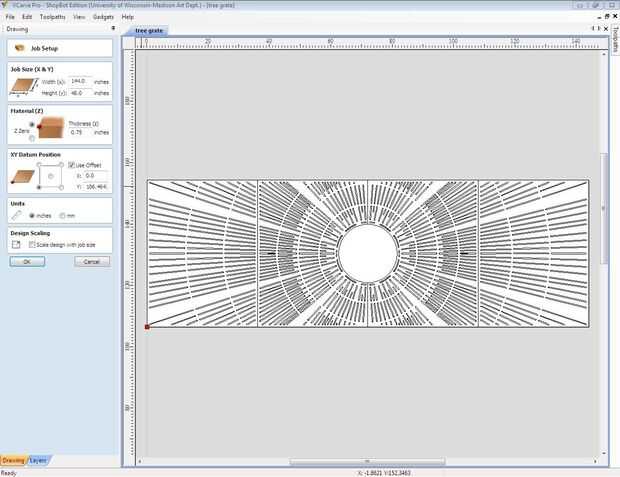Open the Edit menu
This screenshot has width=620, height=477.
tap(27, 17)
